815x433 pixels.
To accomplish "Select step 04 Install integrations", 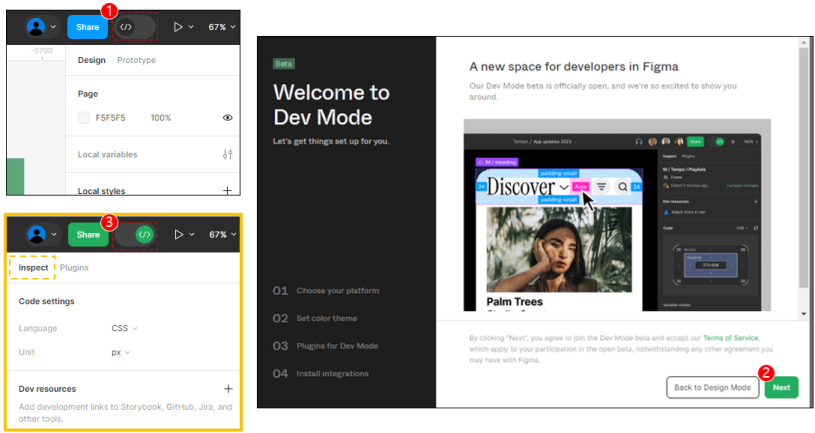I will click(x=321, y=373).
